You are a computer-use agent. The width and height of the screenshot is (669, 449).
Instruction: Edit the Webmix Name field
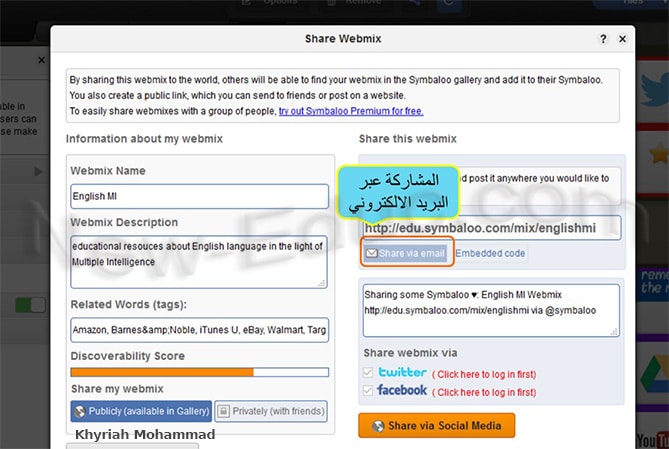(199, 196)
